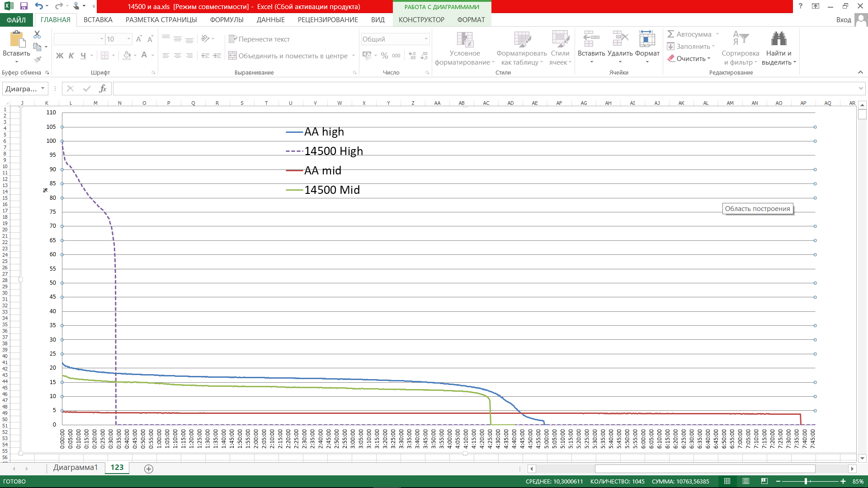The width and height of the screenshot is (868, 488).
Task: Click Перенести текст wrap text button
Action: click(259, 39)
